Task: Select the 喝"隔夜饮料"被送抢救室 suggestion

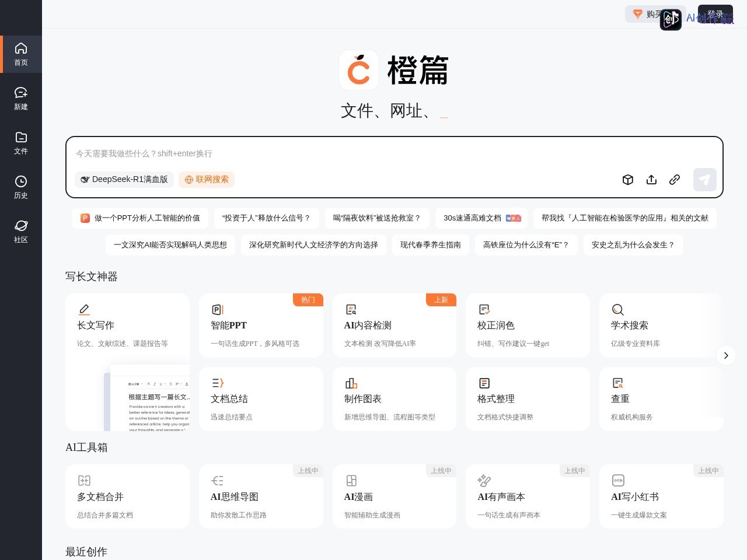Action: click(x=377, y=218)
